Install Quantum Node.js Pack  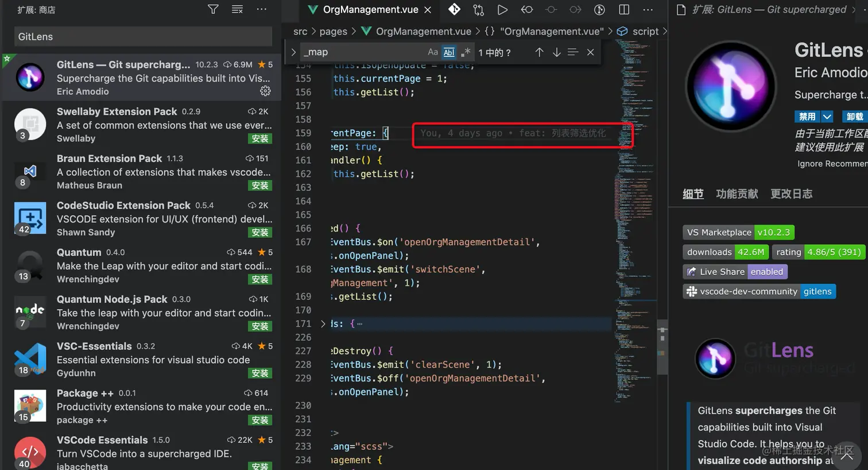click(x=260, y=326)
